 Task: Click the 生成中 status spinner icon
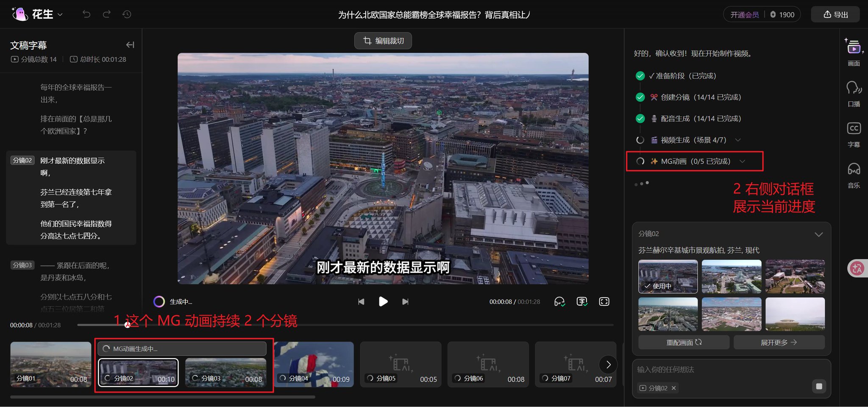tap(159, 301)
